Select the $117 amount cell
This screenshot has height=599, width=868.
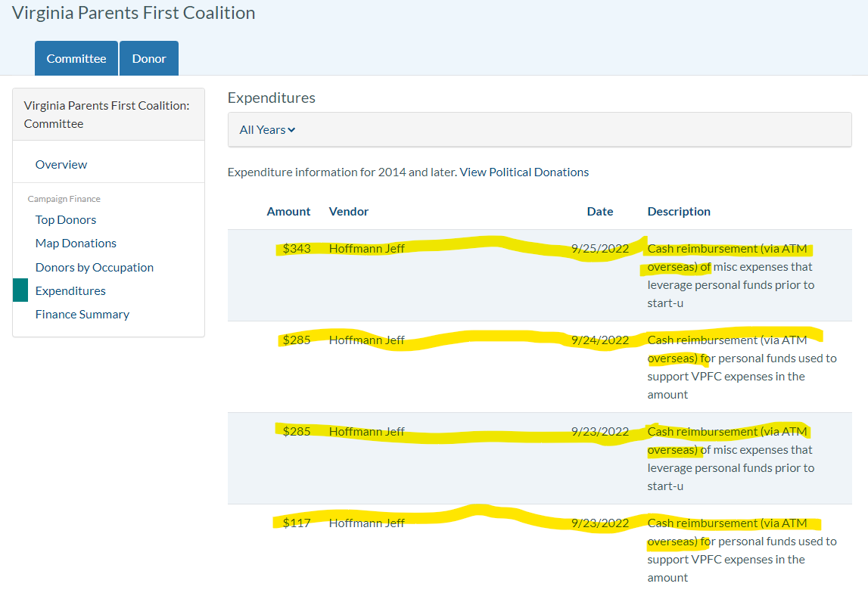[x=297, y=523]
